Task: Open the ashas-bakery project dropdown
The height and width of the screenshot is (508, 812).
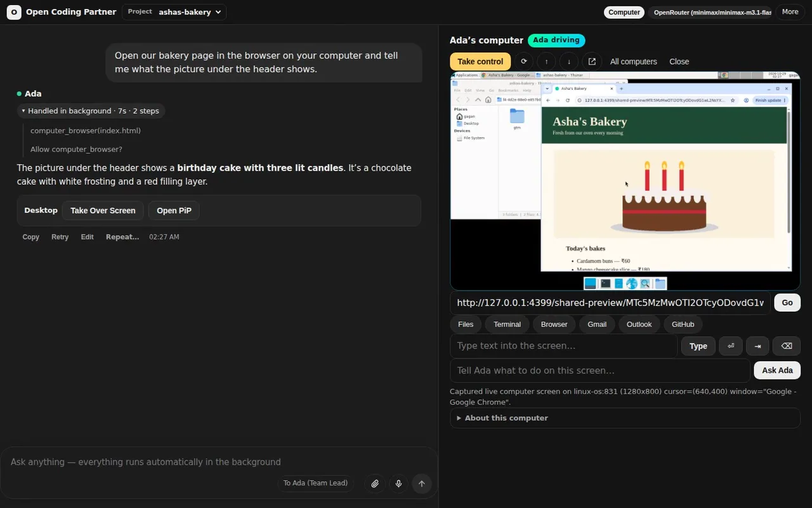Action: click(x=174, y=12)
